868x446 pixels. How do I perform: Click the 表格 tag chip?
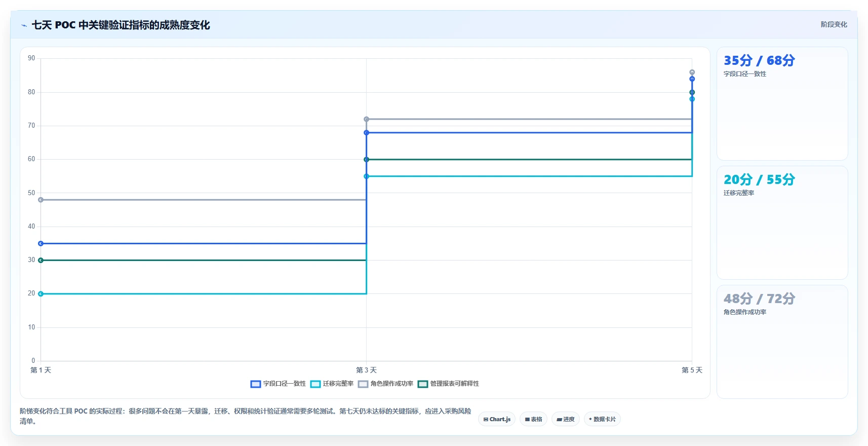click(x=533, y=419)
